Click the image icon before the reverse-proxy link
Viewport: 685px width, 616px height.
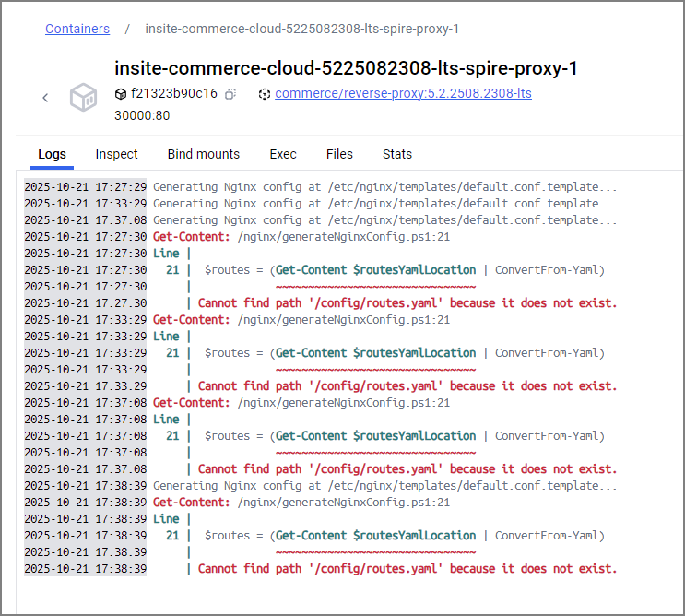264,94
